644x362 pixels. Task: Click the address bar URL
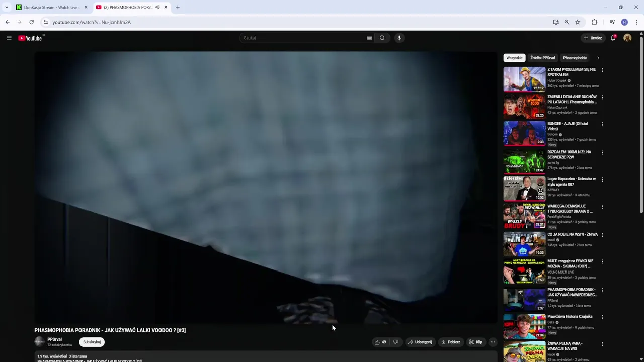point(92,22)
